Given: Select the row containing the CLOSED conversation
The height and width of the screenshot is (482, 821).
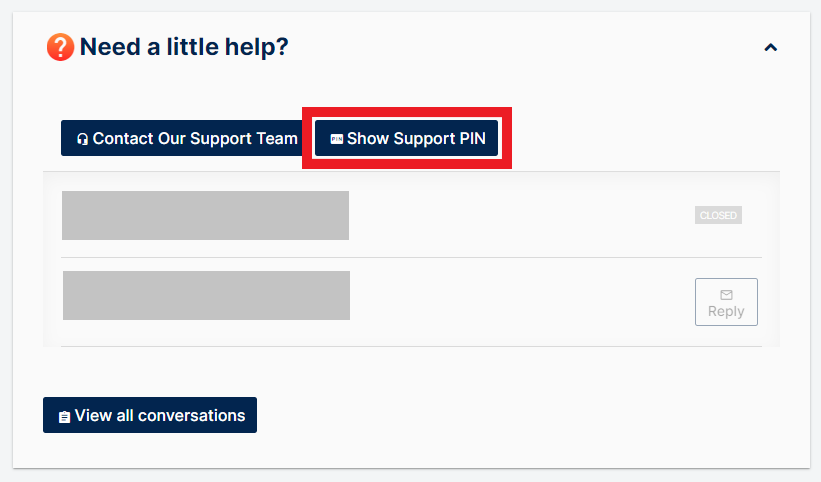Looking at the screenshot, I should pyautogui.click(x=411, y=216).
